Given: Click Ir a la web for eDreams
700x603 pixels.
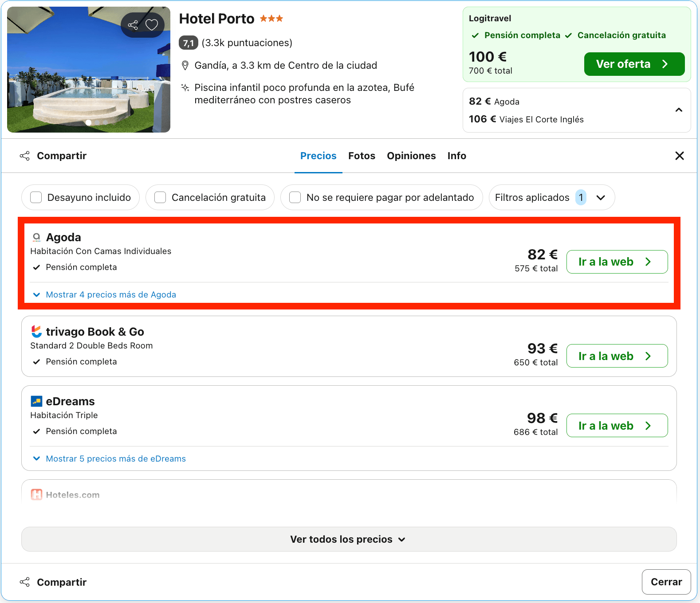Looking at the screenshot, I should click(x=617, y=426).
